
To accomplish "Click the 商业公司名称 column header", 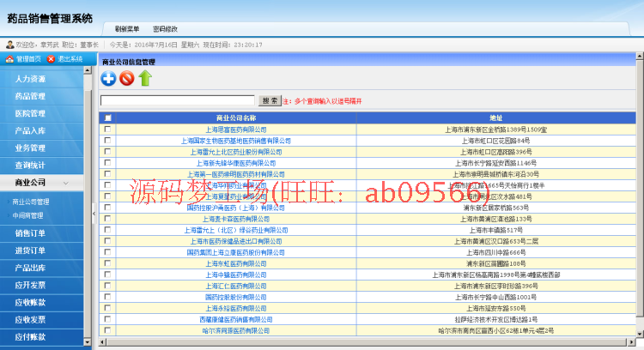I will [x=236, y=118].
